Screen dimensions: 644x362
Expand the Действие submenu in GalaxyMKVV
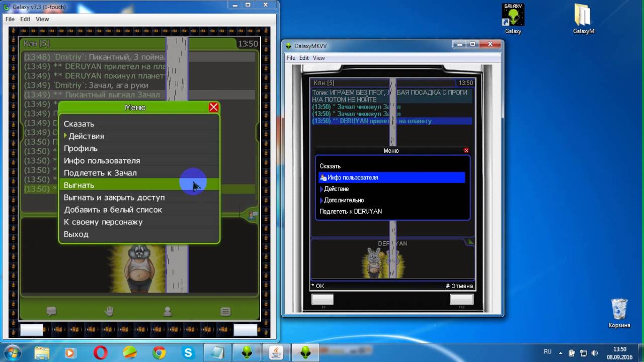click(x=392, y=189)
